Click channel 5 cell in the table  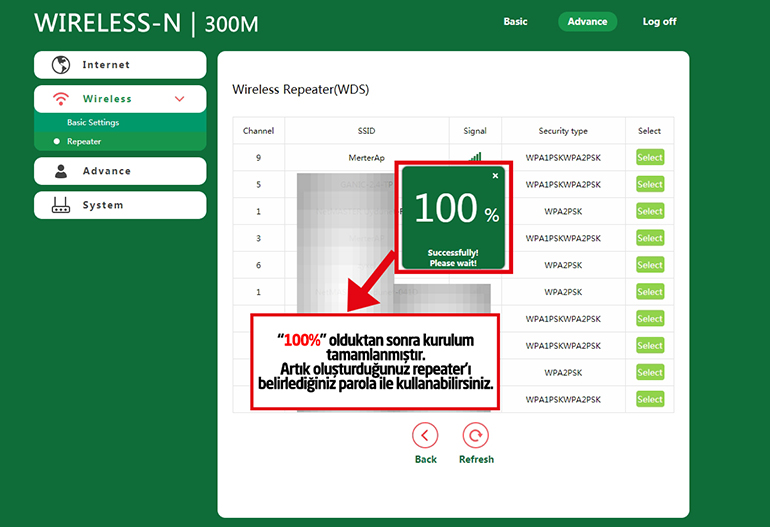click(258, 185)
